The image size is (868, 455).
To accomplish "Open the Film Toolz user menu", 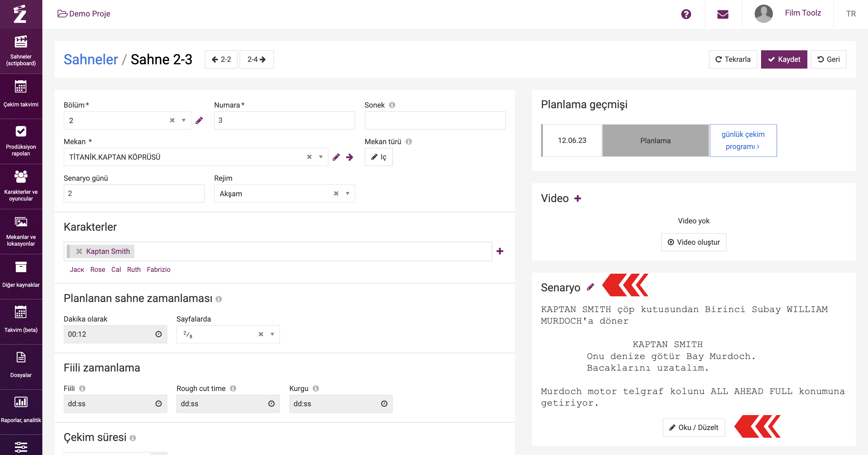I will point(802,13).
